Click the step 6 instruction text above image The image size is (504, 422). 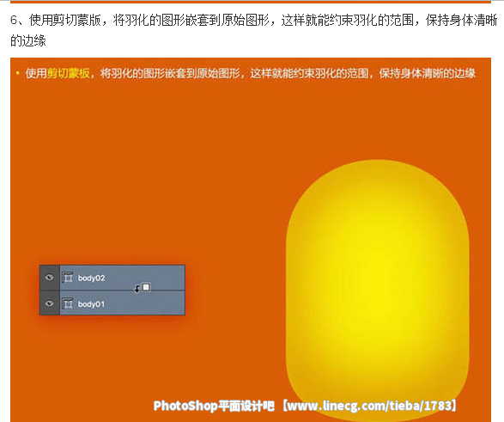[253, 30]
